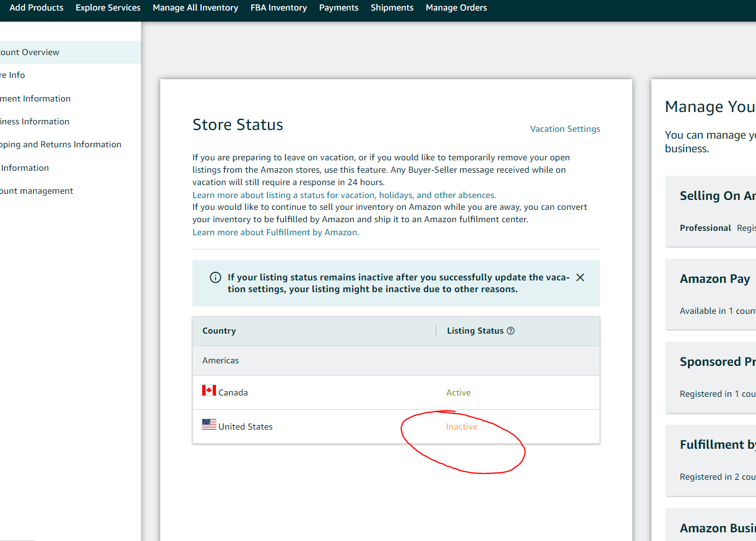Viewport: 756px width, 541px height.
Task: Open the Amazon Pay card
Action: (x=711, y=294)
